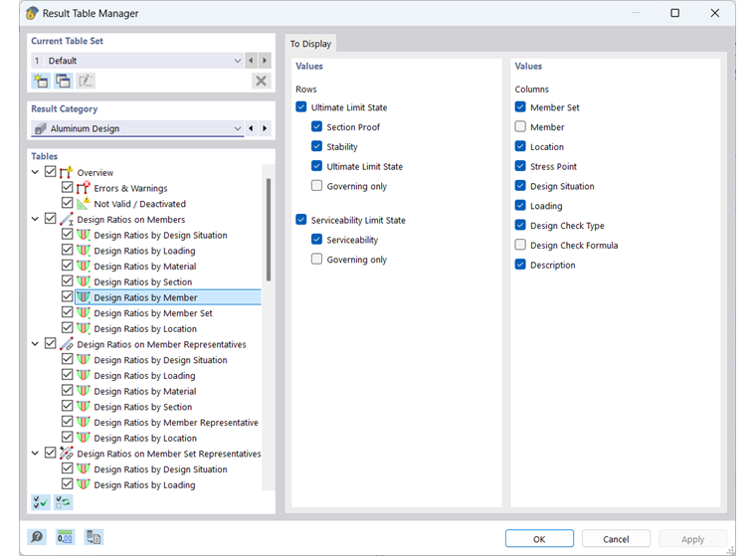The width and height of the screenshot is (756, 556).
Task: Delete the current table set
Action: pos(261,81)
